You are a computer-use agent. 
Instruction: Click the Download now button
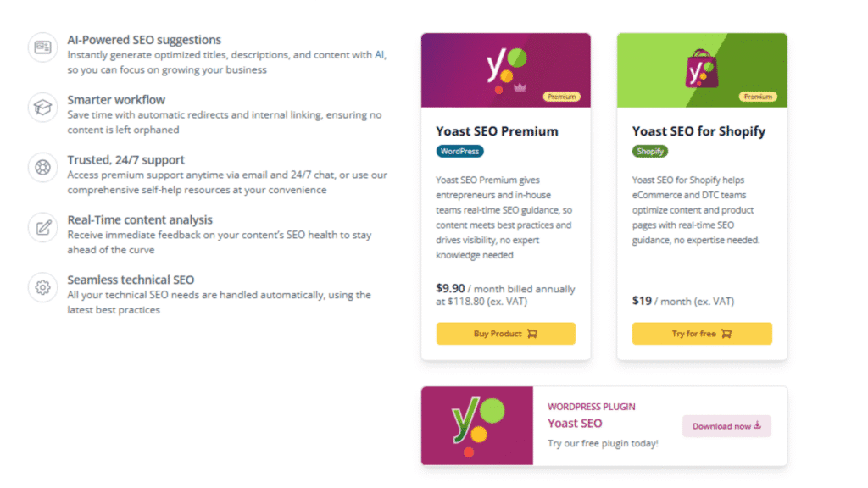[726, 426]
